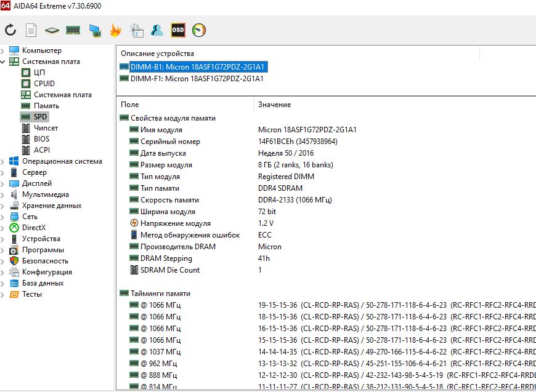This screenshot has width=536, height=392.
Task: Select the Память tree item
Action: (46, 106)
